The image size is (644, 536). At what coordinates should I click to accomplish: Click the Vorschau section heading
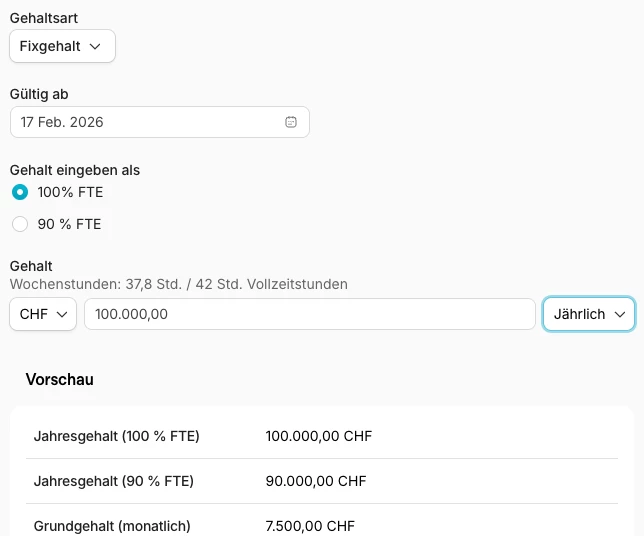tap(60, 380)
